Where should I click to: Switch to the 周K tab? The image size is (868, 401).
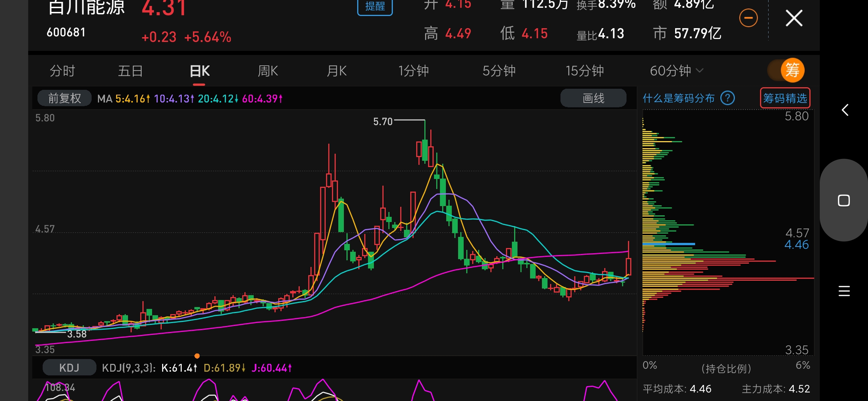(x=268, y=71)
